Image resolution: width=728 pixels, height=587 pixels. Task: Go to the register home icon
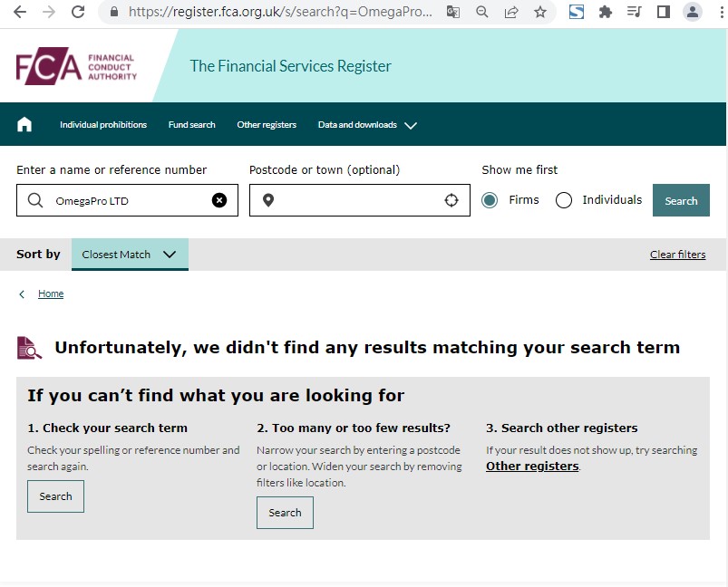coord(24,124)
